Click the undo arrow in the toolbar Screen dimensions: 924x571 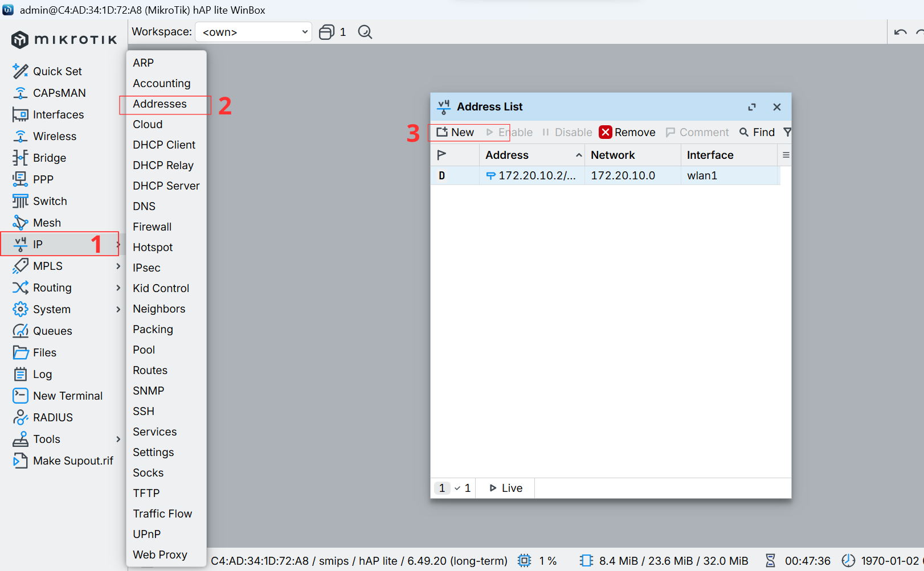(x=901, y=32)
